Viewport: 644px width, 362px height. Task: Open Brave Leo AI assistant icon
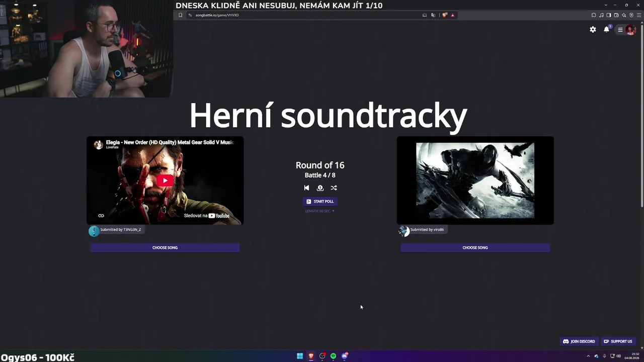(624, 15)
